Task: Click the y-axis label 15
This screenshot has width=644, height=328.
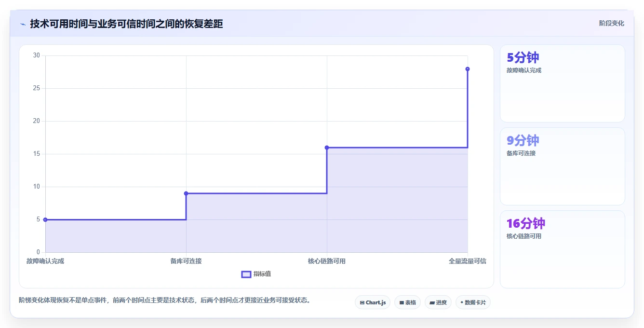Action: 37,154
